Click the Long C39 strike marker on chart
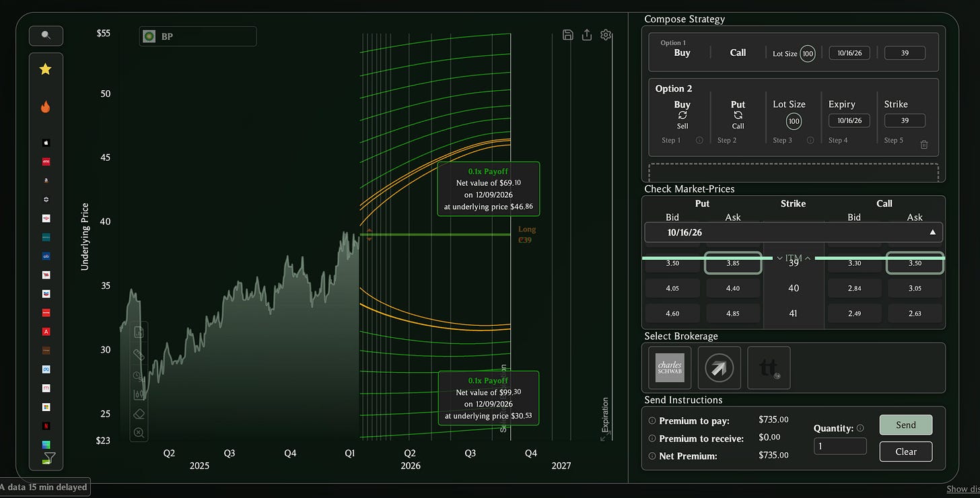Viewport: 980px width, 498px height. [x=526, y=234]
